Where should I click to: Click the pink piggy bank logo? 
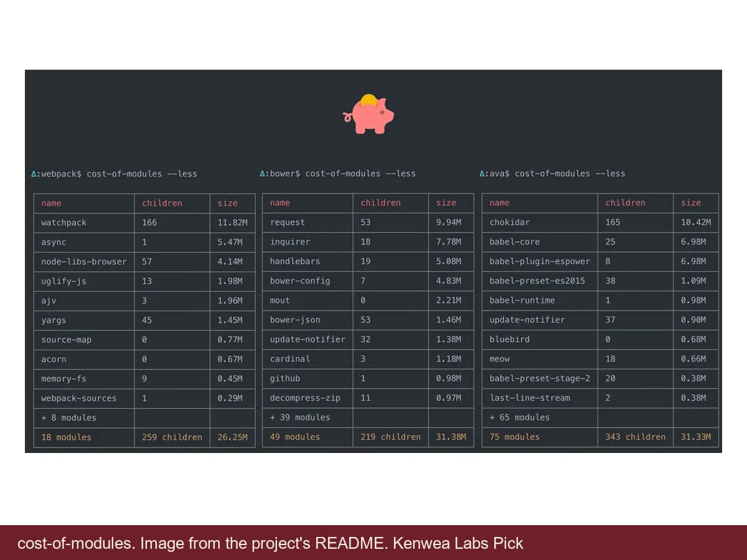369,114
